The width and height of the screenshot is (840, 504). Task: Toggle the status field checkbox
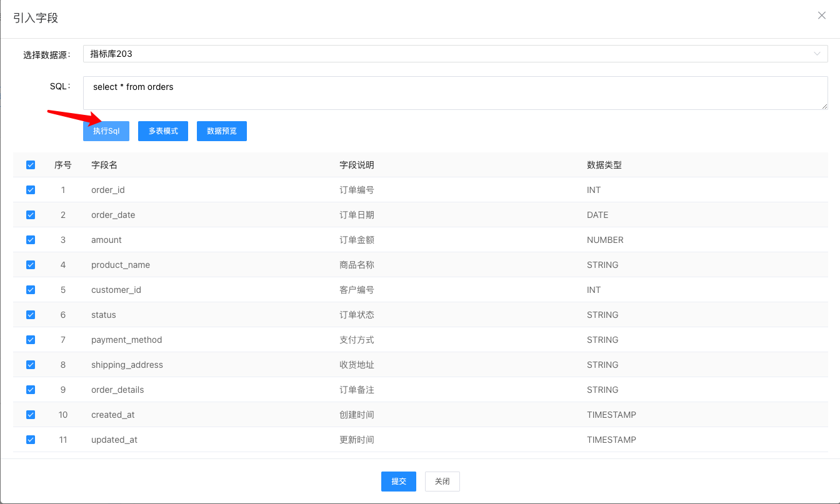pos(31,315)
